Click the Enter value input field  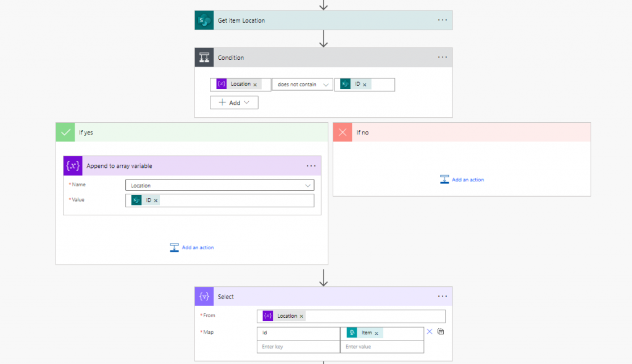click(x=381, y=347)
